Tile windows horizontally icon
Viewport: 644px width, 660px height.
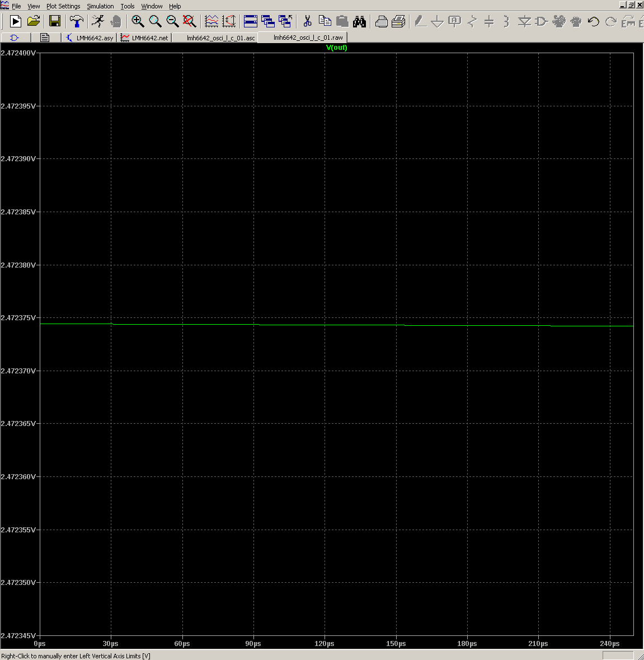251,21
